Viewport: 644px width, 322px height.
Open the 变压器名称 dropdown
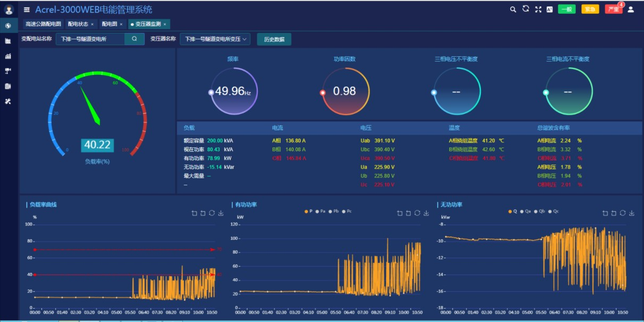click(x=215, y=39)
